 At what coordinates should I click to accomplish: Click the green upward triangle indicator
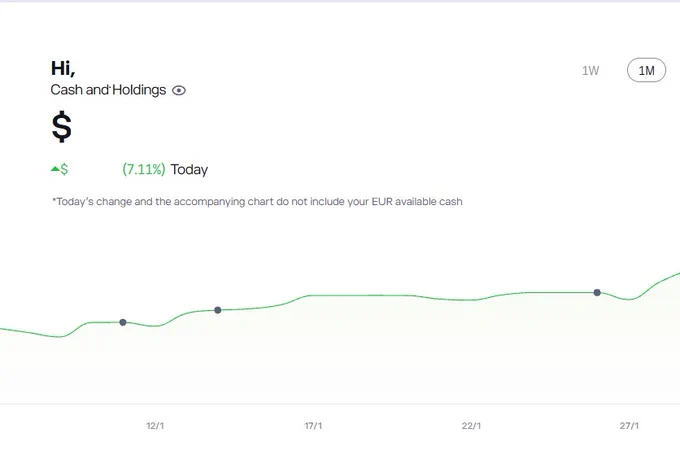click(55, 169)
